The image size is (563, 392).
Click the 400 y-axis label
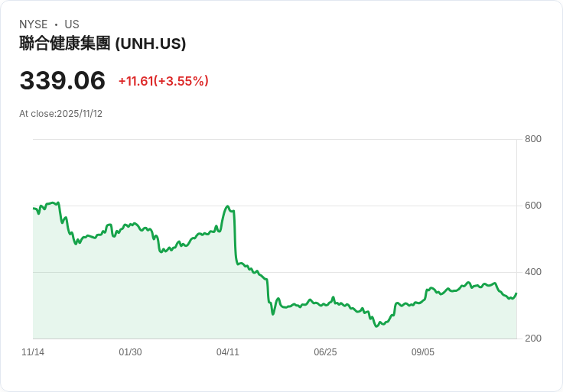533,272
